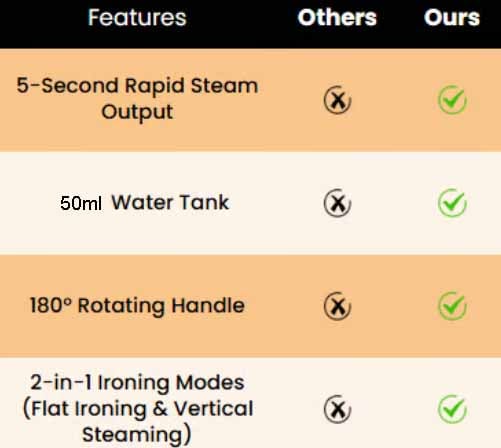Viewport: 501px width, 448px height.
Task: Click the word Steaming) at bottom
Action: click(137, 434)
